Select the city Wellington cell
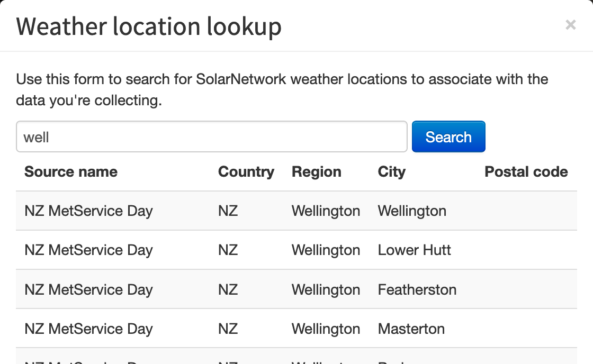The height and width of the screenshot is (364, 593). [x=412, y=211]
